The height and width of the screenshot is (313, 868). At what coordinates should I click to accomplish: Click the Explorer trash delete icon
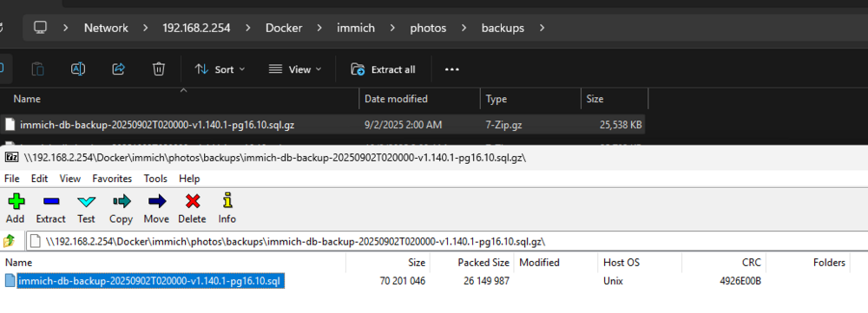tap(159, 69)
